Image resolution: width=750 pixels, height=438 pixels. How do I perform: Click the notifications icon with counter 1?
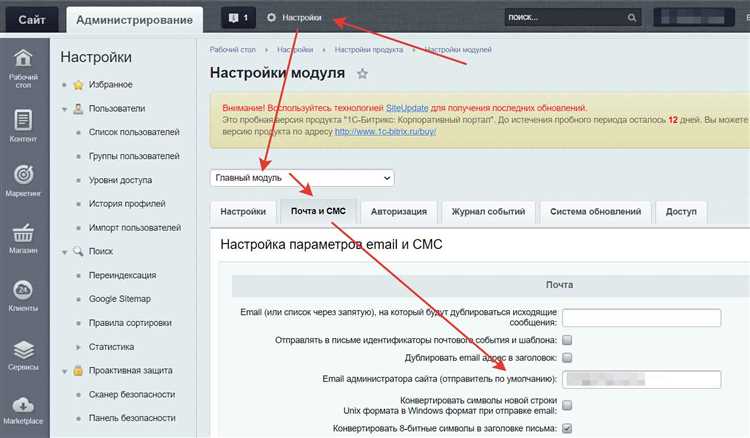tap(238, 18)
